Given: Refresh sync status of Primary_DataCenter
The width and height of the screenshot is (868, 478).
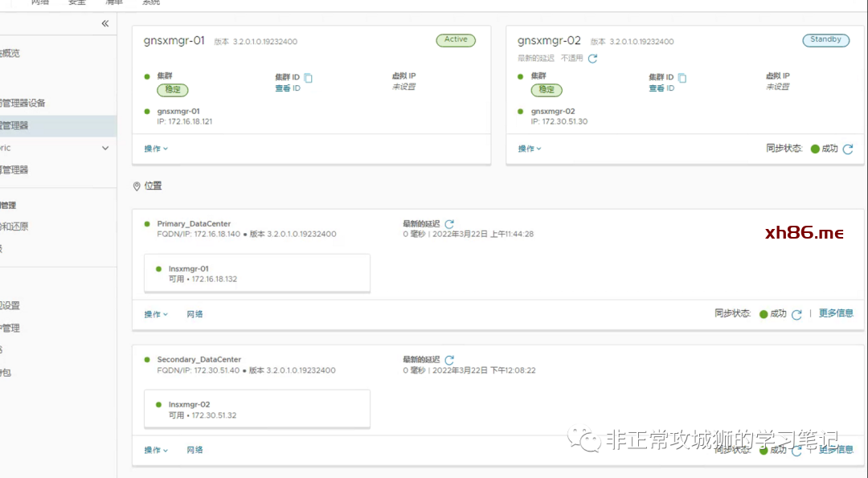Looking at the screenshot, I should [x=796, y=315].
